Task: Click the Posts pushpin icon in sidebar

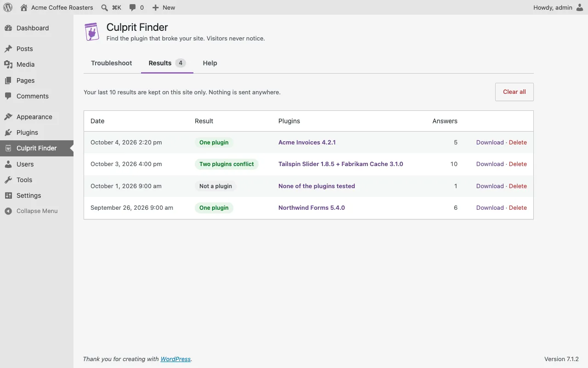Action: click(x=8, y=49)
